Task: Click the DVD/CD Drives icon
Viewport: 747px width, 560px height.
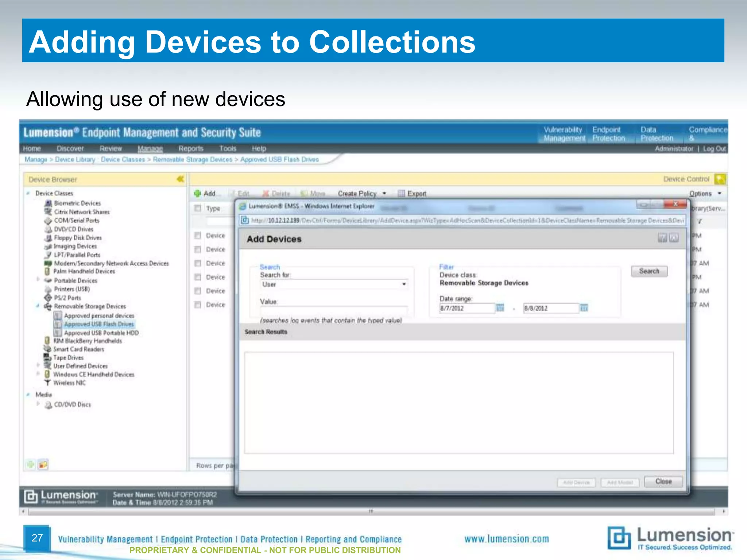Action: 48,229
